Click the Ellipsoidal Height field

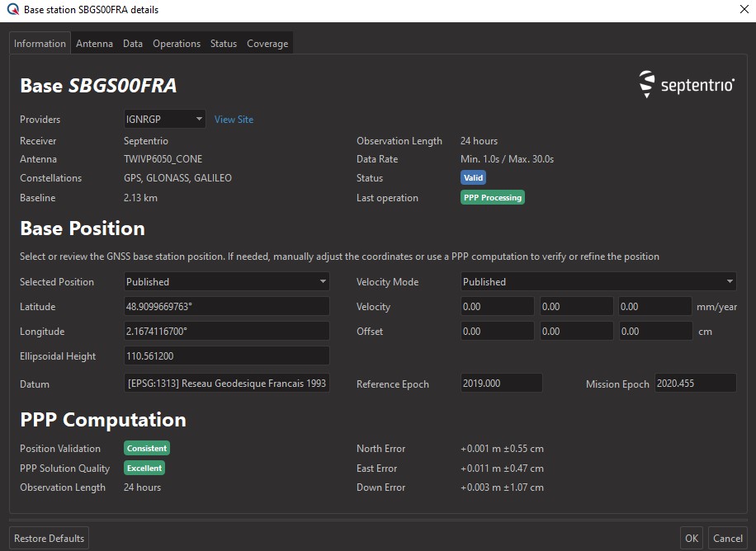pos(226,356)
